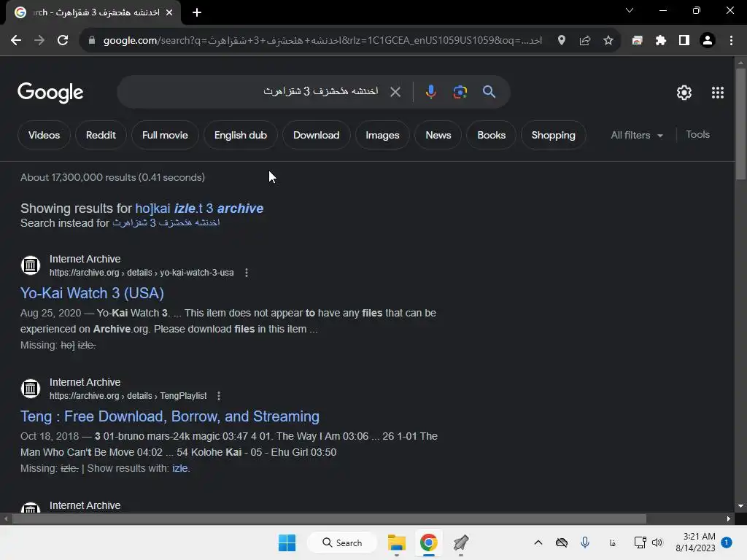Open the search Tools options

(697, 135)
